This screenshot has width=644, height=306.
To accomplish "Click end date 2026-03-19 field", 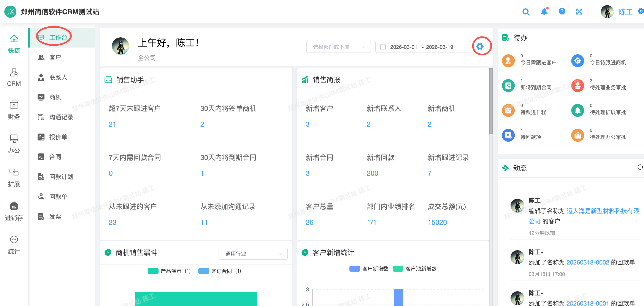I will coord(439,47).
